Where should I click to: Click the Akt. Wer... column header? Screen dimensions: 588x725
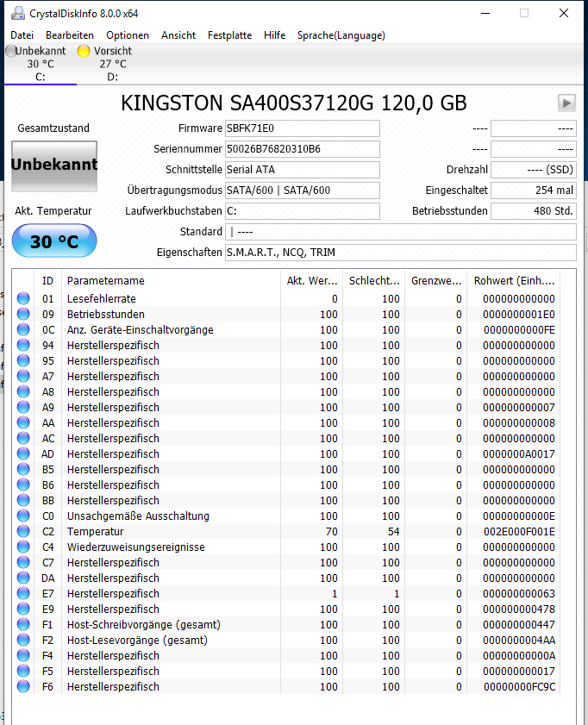coord(311,281)
